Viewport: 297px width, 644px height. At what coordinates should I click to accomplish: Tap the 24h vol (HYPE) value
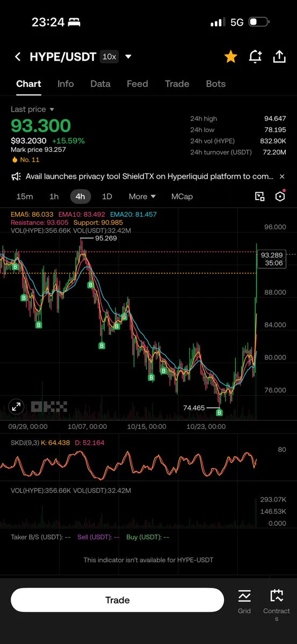[273, 141]
